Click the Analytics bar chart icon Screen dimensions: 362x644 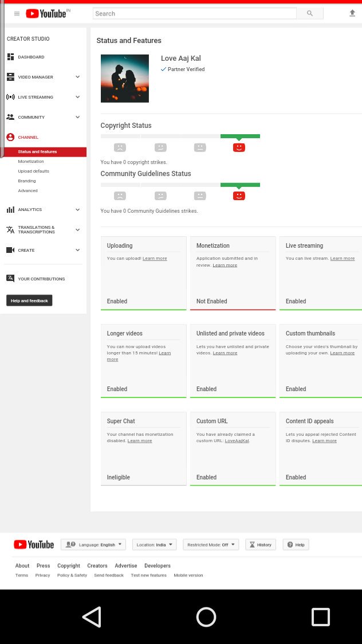11,209
